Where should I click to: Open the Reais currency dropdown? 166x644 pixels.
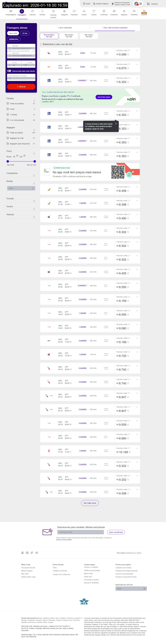(21, 188)
